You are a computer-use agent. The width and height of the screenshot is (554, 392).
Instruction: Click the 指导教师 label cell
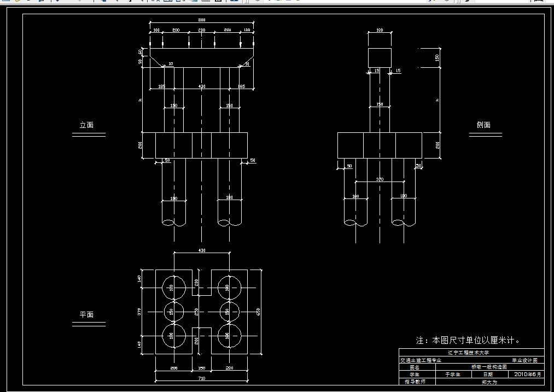(x=415, y=382)
